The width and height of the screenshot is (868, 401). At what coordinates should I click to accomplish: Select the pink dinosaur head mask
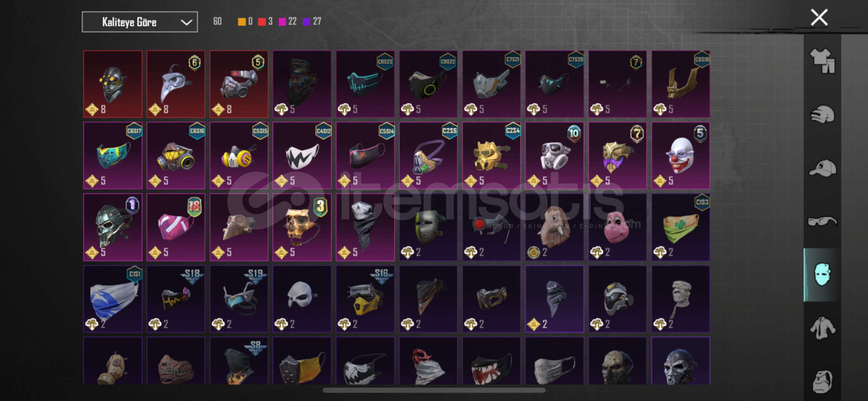pyautogui.click(x=617, y=227)
